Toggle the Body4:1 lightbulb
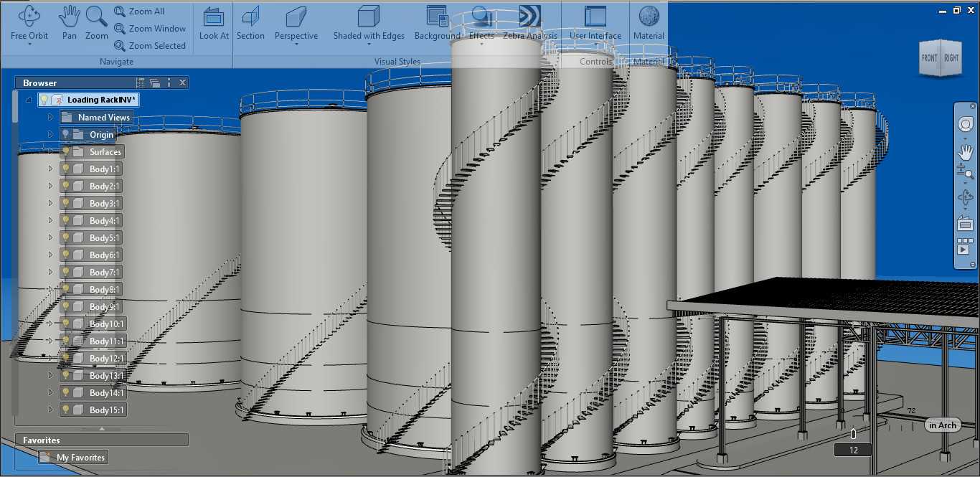The height and width of the screenshot is (477, 980). 65,221
